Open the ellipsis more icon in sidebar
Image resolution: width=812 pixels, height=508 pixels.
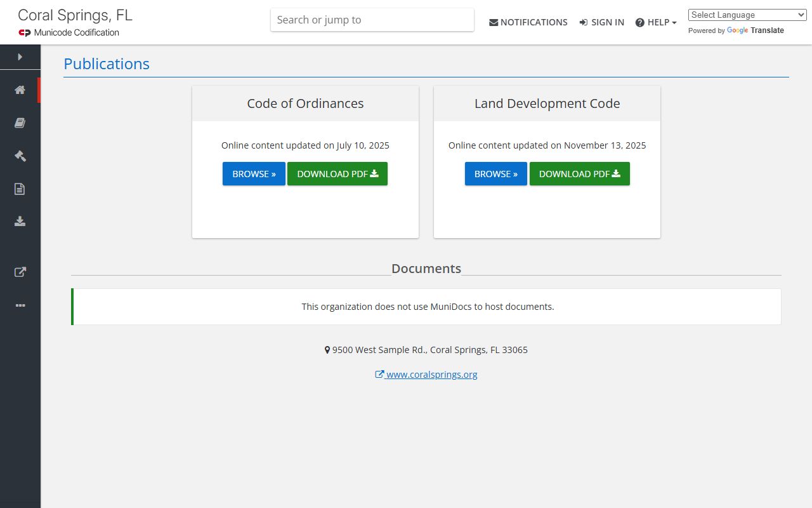click(x=20, y=305)
